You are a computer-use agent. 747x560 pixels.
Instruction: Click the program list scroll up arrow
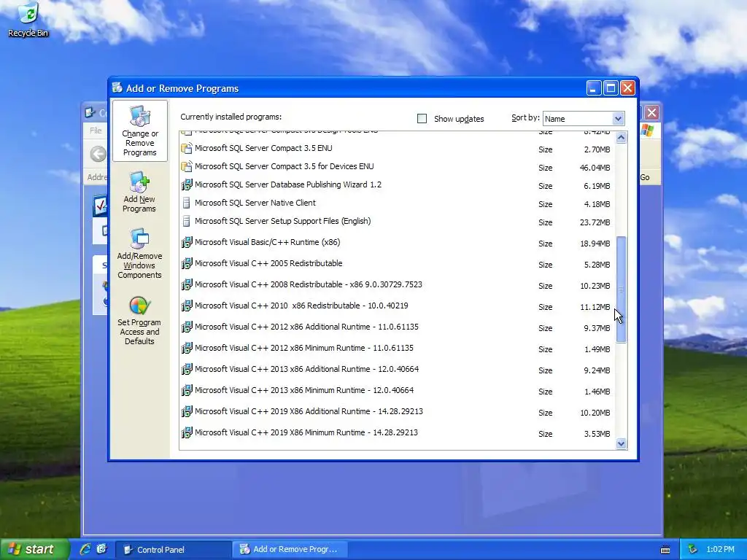click(621, 138)
